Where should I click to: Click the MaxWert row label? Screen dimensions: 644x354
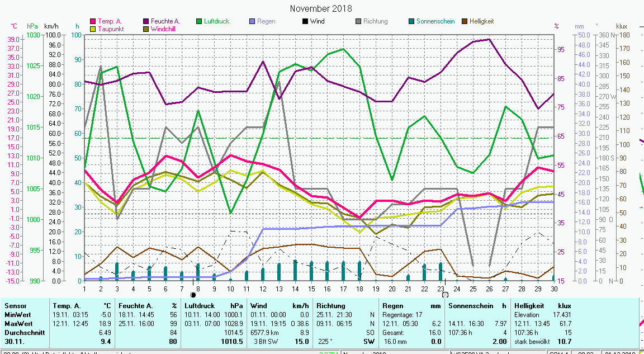(x=18, y=324)
